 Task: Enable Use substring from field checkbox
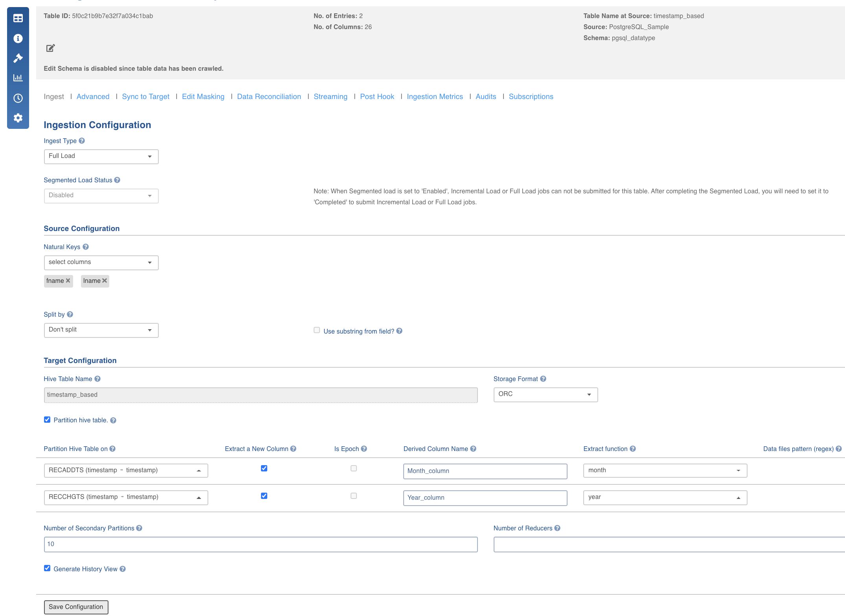tap(317, 330)
